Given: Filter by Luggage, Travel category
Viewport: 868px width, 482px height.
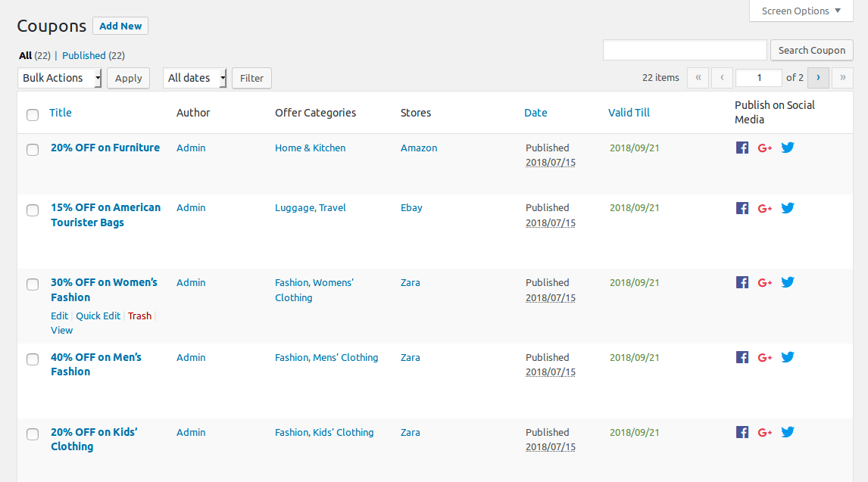Looking at the screenshot, I should [x=310, y=208].
